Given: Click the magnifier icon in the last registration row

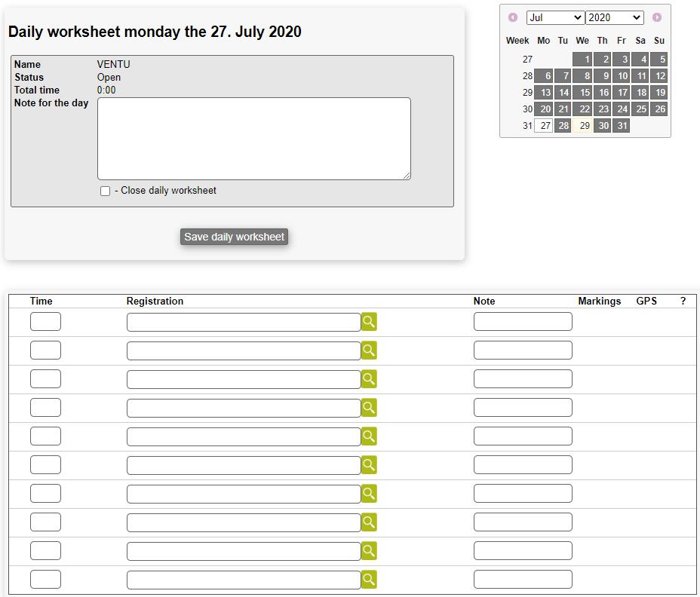Looking at the screenshot, I should (368, 580).
